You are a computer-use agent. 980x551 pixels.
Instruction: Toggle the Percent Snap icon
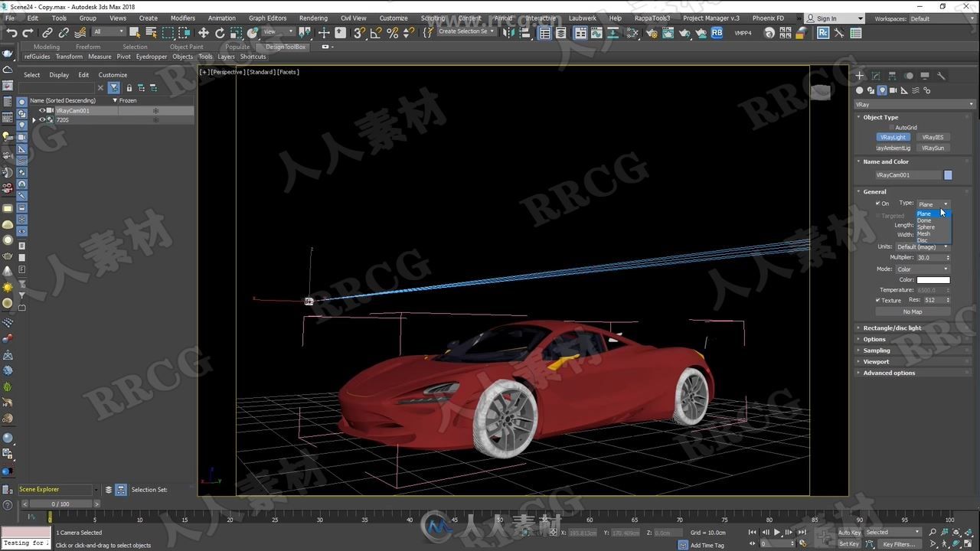click(x=392, y=33)
